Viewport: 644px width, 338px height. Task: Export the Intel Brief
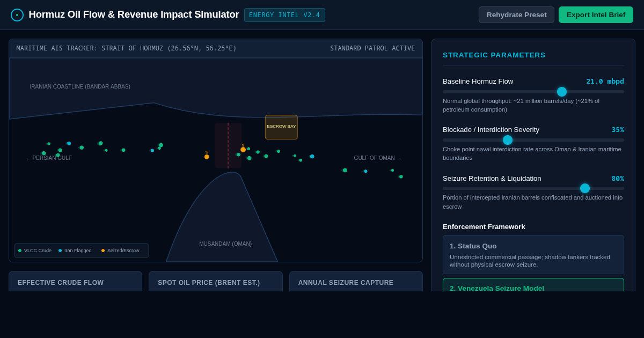[x=596, y=14]
